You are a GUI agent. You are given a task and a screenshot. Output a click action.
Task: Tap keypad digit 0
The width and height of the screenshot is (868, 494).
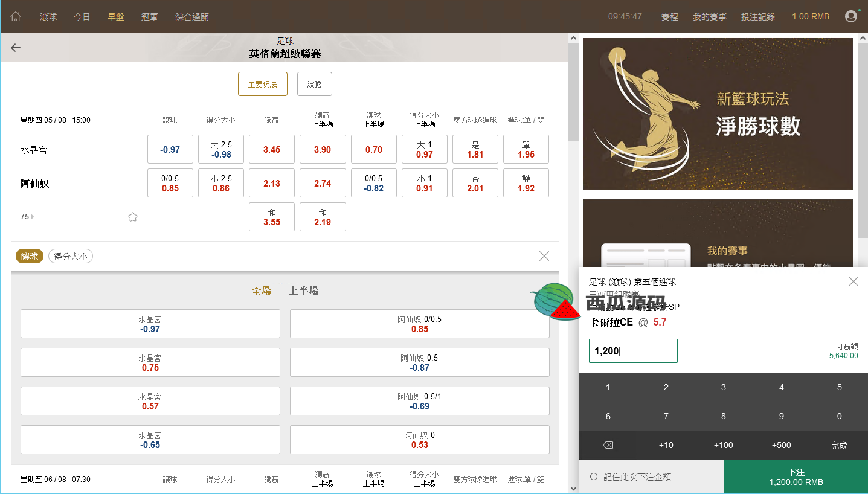(839, 416)
